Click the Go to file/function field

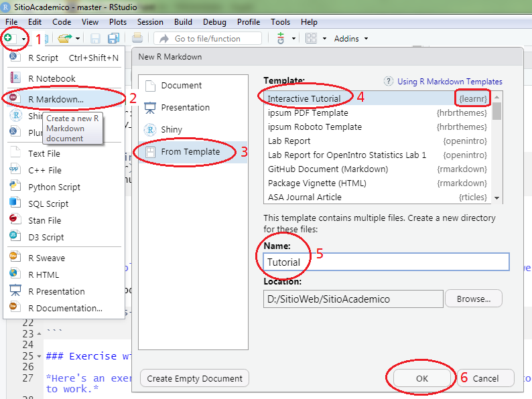[x=208, y=38]
